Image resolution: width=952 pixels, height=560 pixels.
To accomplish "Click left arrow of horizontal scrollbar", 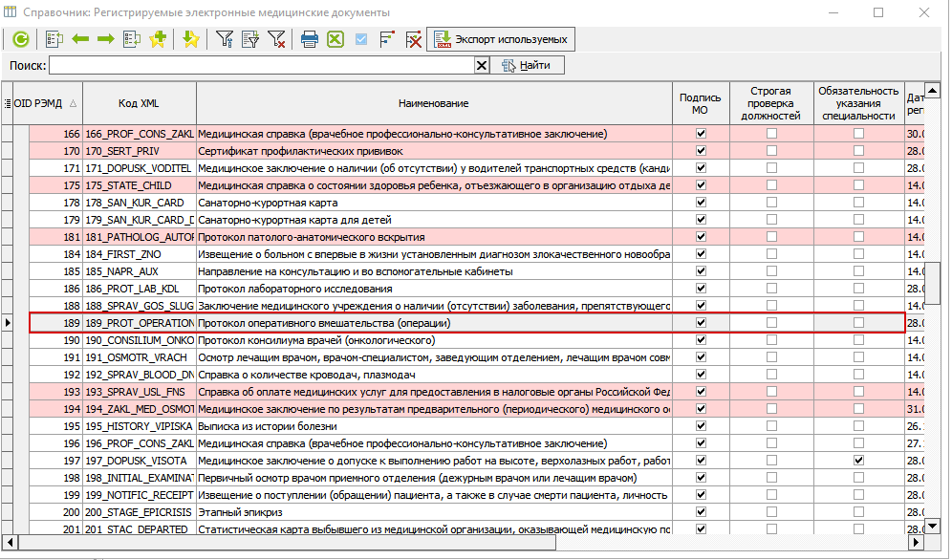I will (11, 541).
